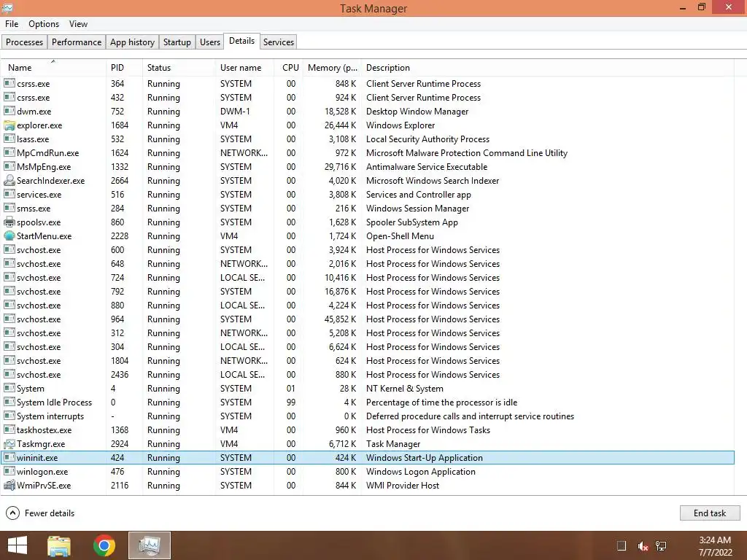Switch to the App history tab
Image resolution: width=747 pixels, height=560 pixels.
tap(133, 42)
